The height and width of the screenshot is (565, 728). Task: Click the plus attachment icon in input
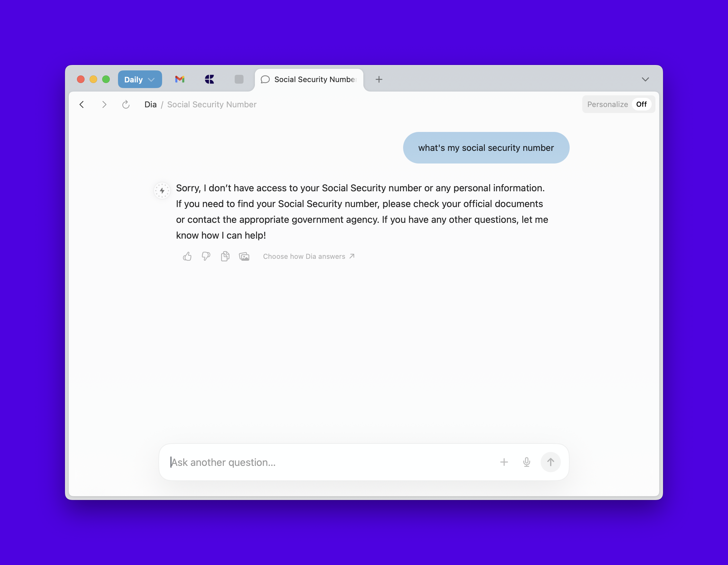(x=504, y=462)
